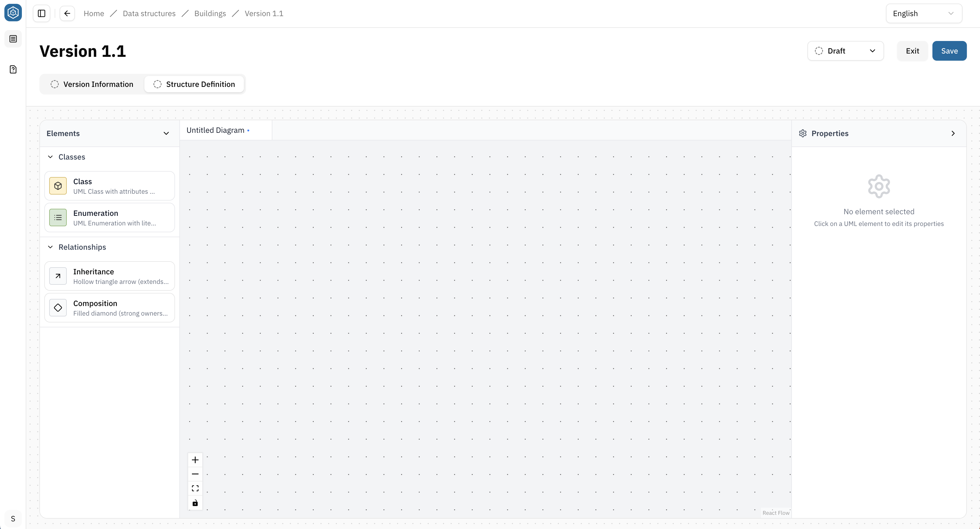Click the edit-properties hint text
Image resolution: width=980 pixels, height=529 pixels.
click(x=879, y=224)
